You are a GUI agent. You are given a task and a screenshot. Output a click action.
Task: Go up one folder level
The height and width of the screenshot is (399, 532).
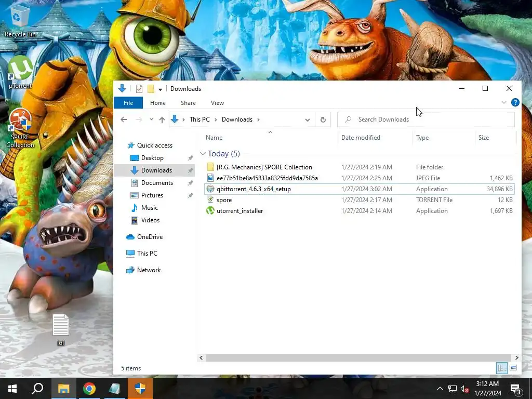point(162,119)
